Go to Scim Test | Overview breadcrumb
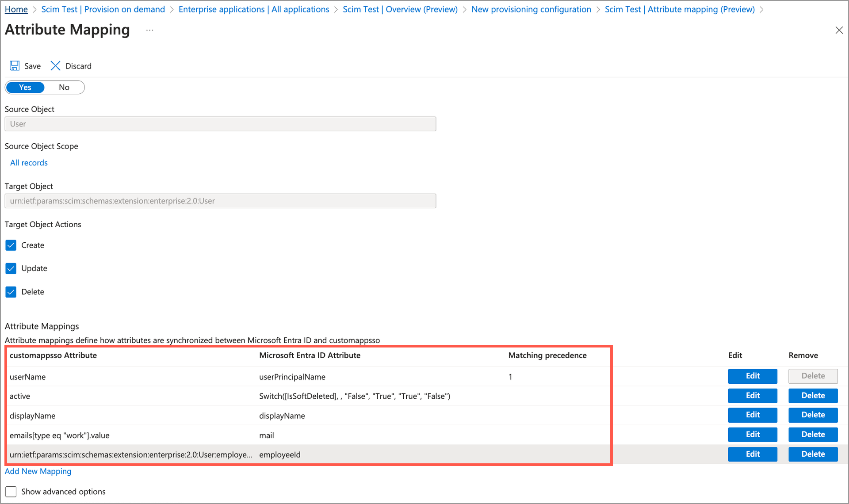The width and height of the screenshot is (849, 504). (400, 9)
